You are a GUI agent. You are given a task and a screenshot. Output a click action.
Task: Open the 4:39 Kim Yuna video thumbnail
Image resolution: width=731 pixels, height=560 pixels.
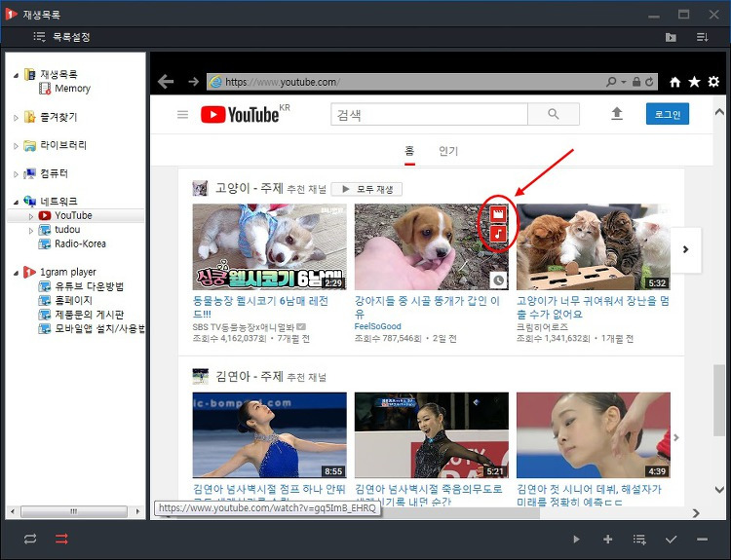click(593, 435)
